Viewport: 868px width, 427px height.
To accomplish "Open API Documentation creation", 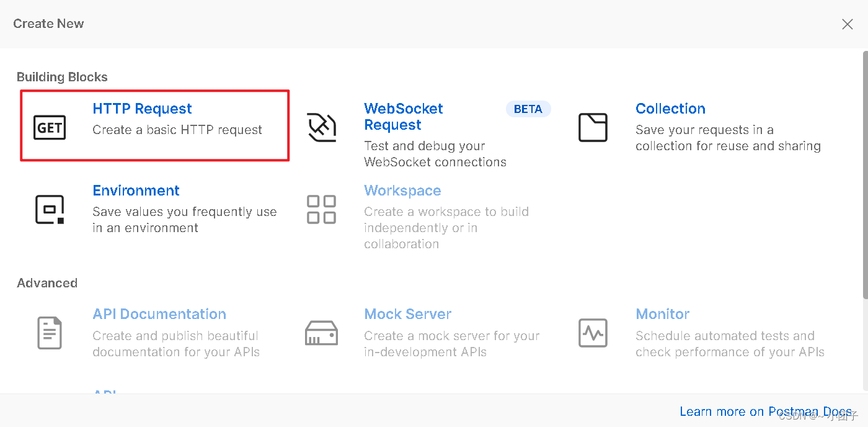I will pos(159,314).
